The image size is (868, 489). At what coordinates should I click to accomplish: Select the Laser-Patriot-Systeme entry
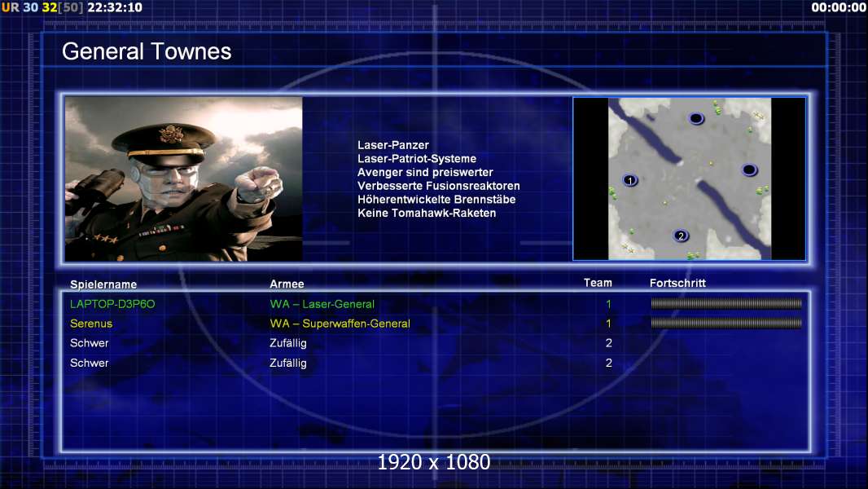click(417, 159)
